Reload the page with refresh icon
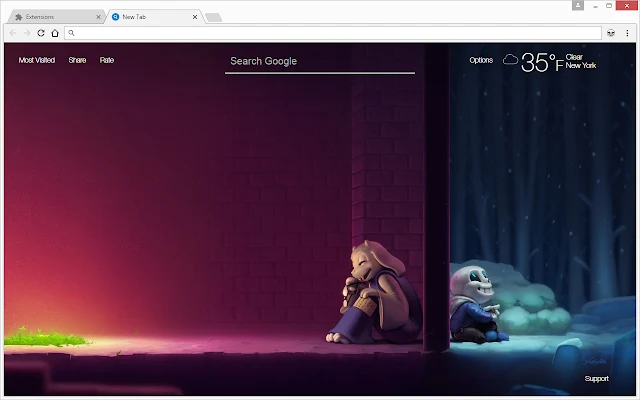Image resolution: width=640 pixels, height=400 pixels. click(41, 33)
